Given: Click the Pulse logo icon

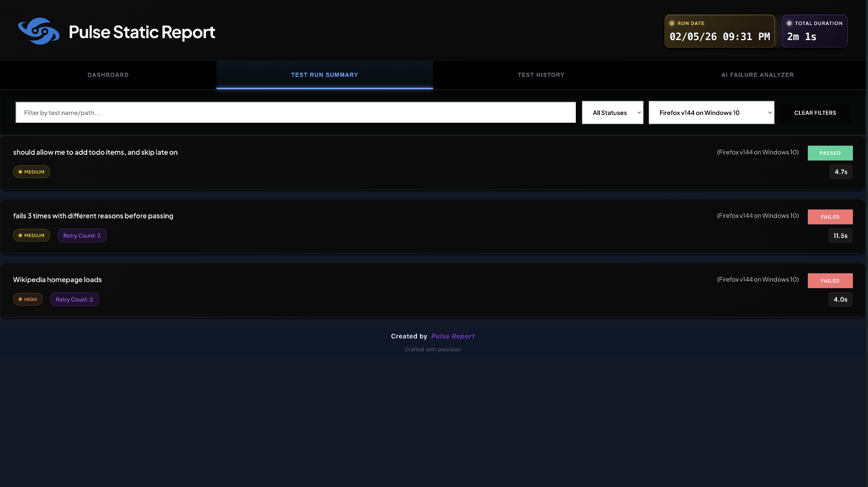Looking at the screenshot, I should coord(39,32).
